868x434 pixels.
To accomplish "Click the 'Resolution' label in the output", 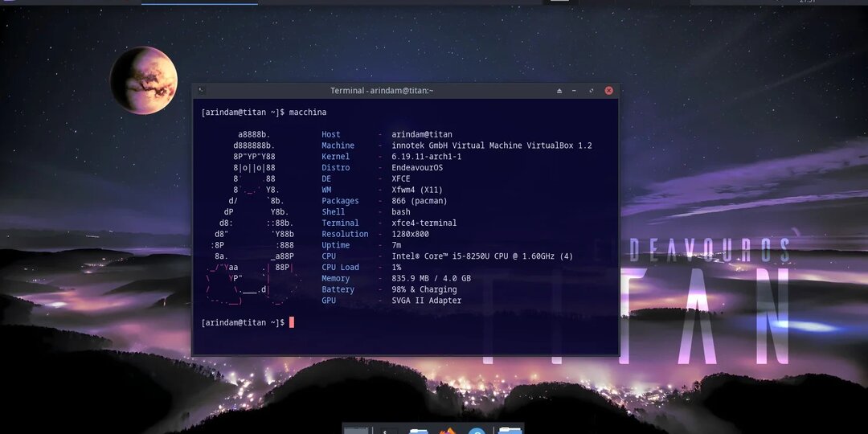I will coord(345,234).
